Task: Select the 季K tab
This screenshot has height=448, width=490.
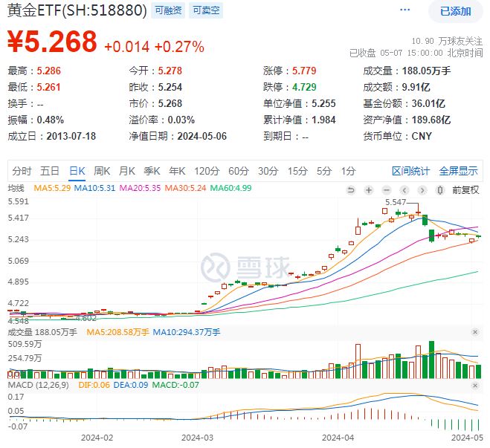Action: pyautogui.click(x=152, y=171)
